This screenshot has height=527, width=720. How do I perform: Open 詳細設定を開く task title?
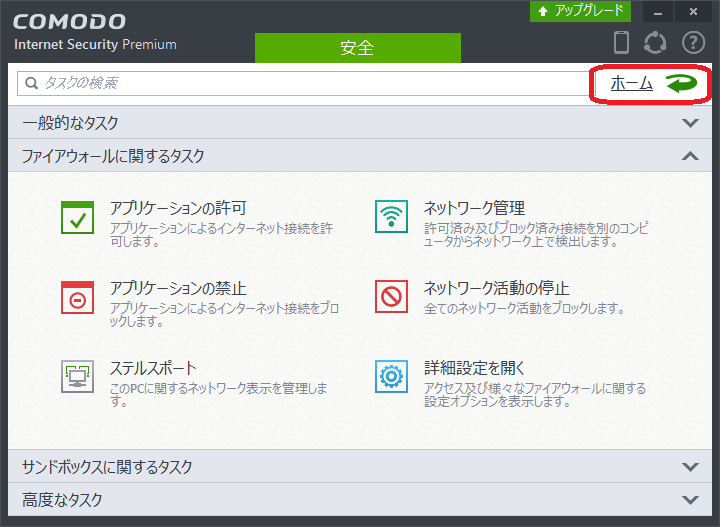(x=474, y=368)
